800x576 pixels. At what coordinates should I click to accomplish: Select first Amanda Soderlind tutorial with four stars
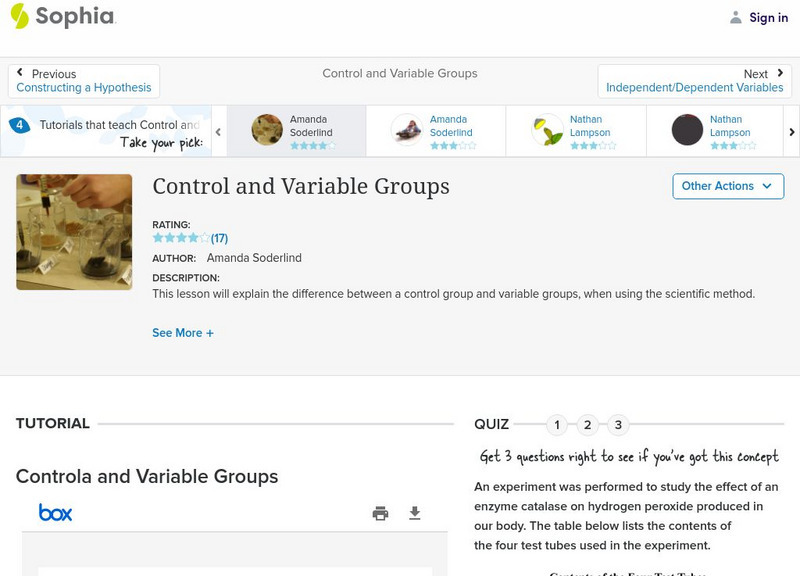click(296, 131)
